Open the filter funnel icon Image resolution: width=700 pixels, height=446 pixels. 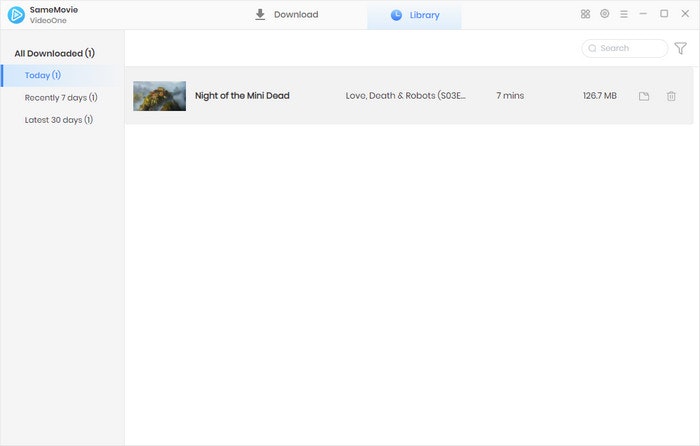[x=680, y=48]
